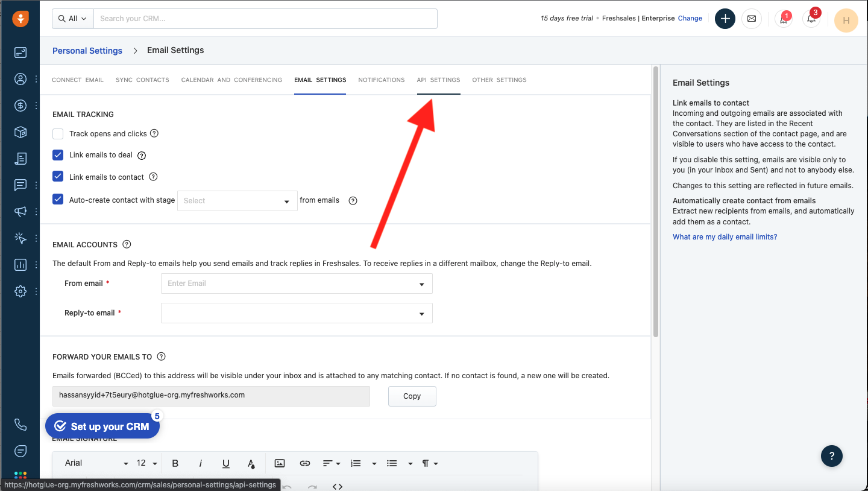Focus the Search your CRM field
Screen dimensions: 868x491
(265, 19)
